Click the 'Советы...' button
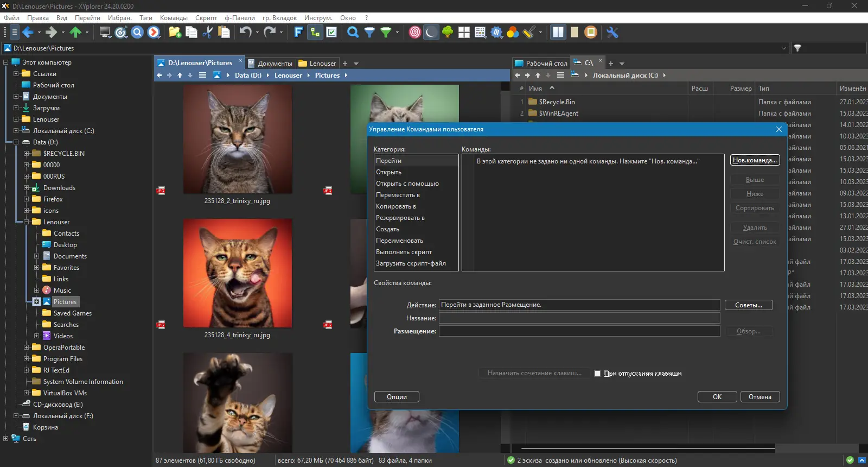This screenshot has height=467, width=868. click(748, 305)
